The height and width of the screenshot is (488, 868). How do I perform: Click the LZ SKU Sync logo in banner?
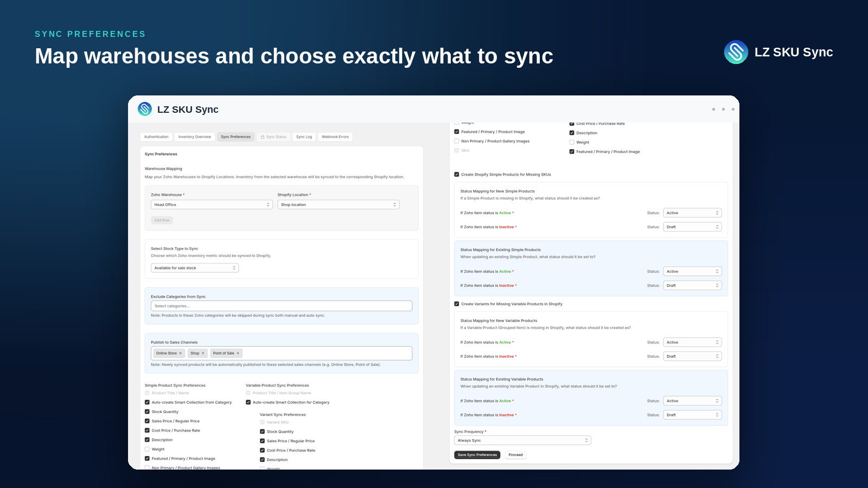(736, 52)
